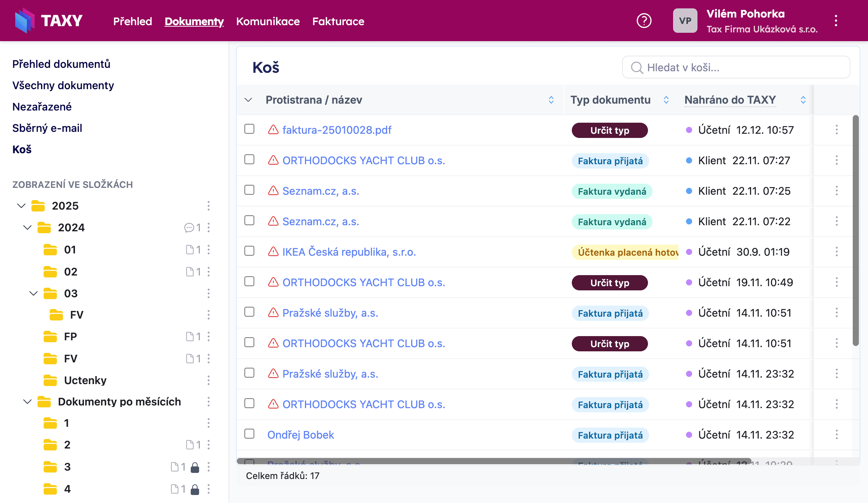Open the Ondřej Bobek document link
Screen dimensions: 868x503
coord(300,435)
